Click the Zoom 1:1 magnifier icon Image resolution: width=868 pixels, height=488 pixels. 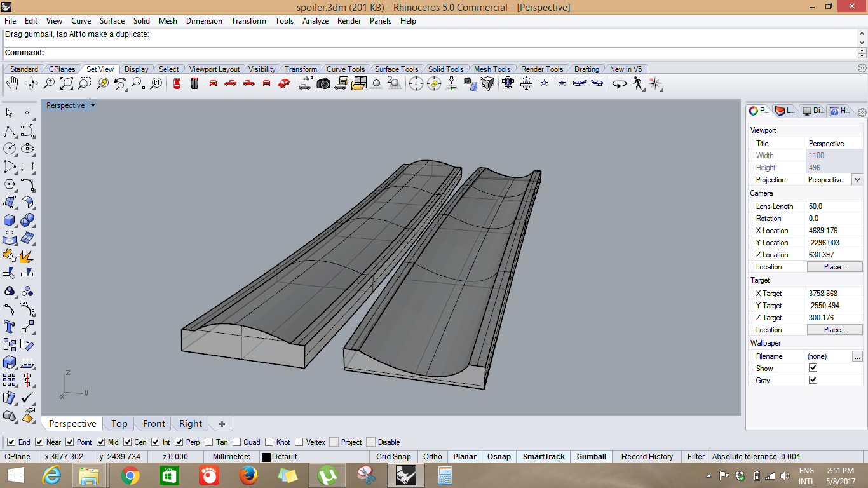(x=156, y=83)
